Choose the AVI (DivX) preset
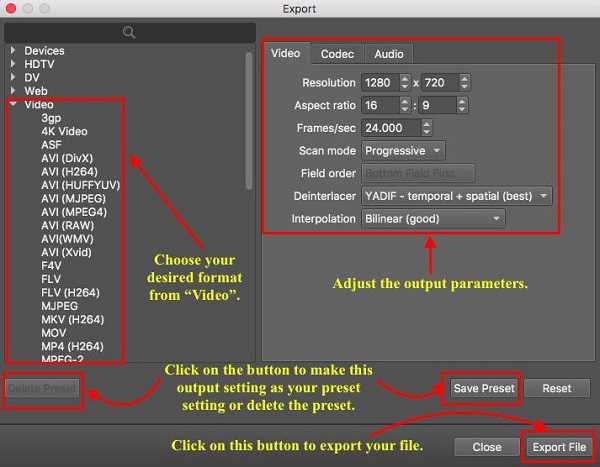 click(x=67, y=158)
